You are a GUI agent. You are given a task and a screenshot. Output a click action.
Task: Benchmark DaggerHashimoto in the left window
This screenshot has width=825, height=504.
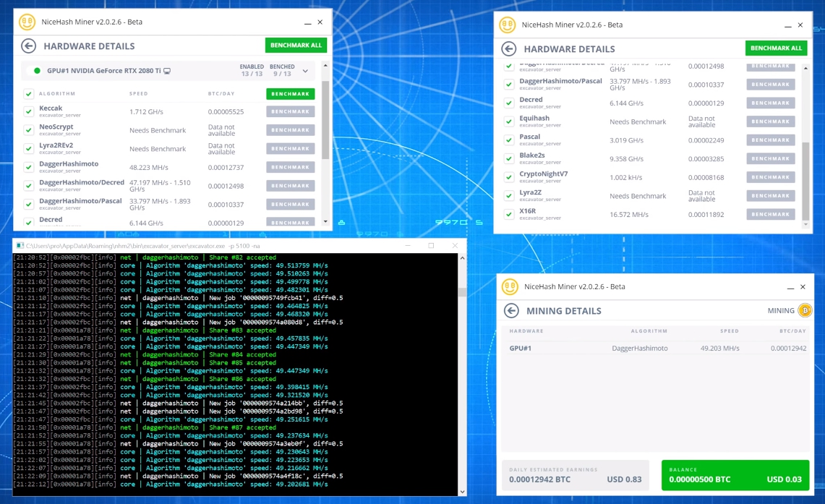[291, 167]
